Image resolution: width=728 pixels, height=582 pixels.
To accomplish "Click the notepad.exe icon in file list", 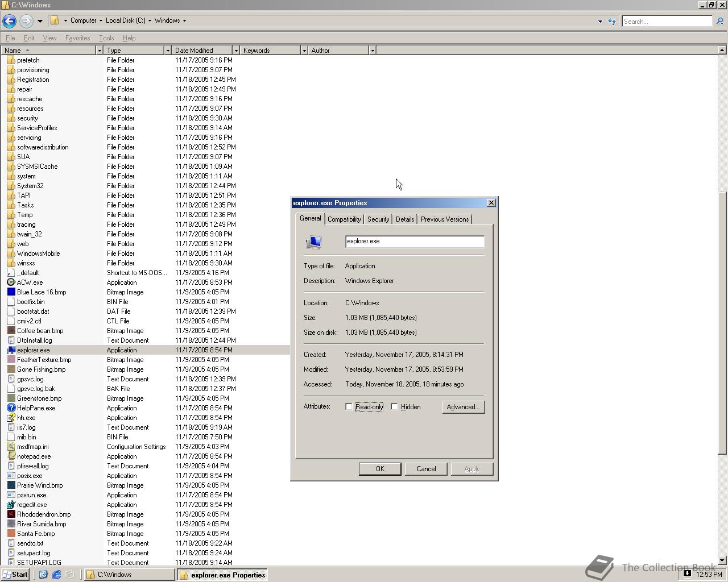I will 11,456.
